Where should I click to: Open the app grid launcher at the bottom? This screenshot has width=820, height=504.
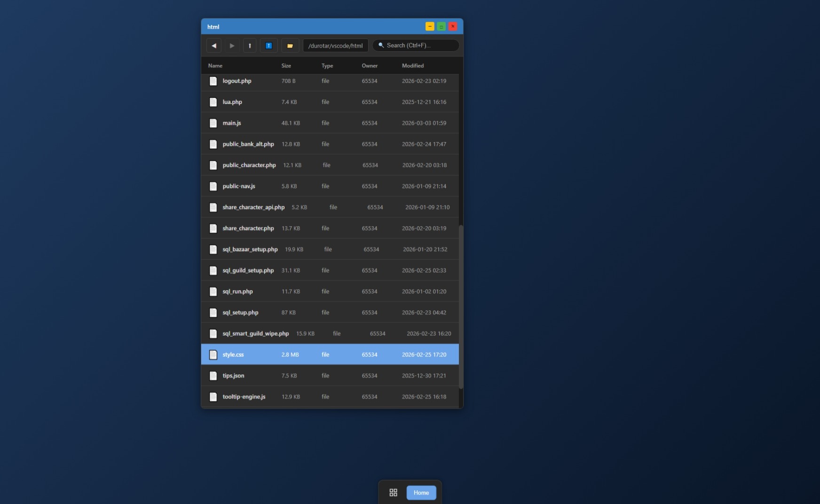(393, 492)
